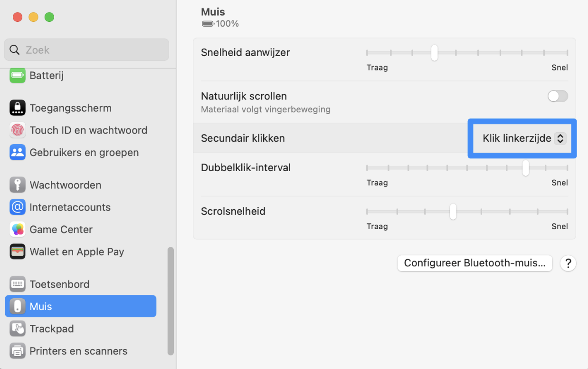Click the help question mark button
588x369 pixels.
click(x=568, y=263)
